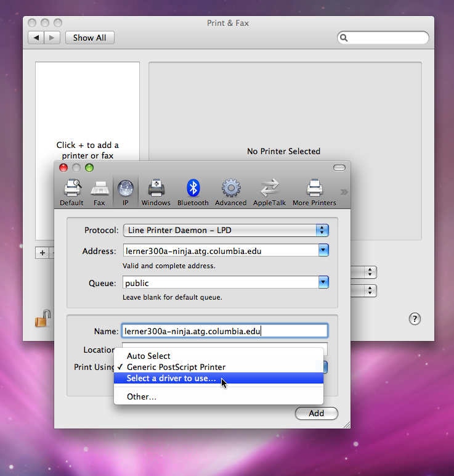Screen dimensions: 454x476
Task: Show hidden toolbar items via double chevron
Action: [344, 192]
